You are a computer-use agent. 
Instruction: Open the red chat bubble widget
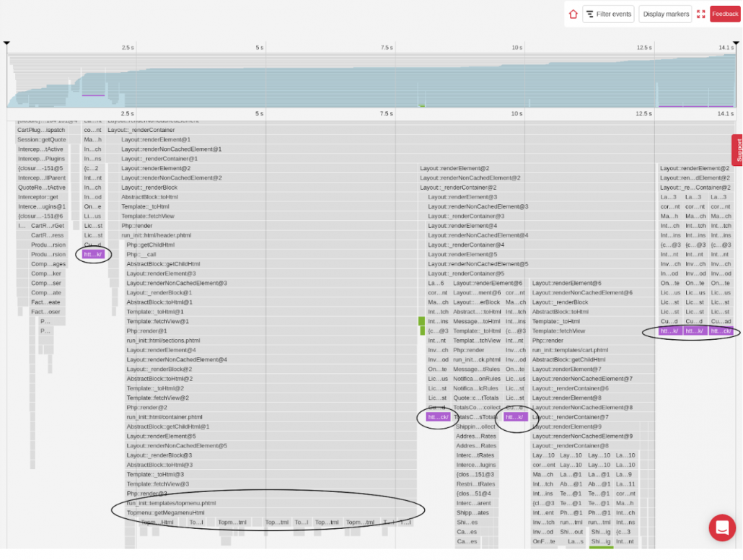[x=722, y=528]
